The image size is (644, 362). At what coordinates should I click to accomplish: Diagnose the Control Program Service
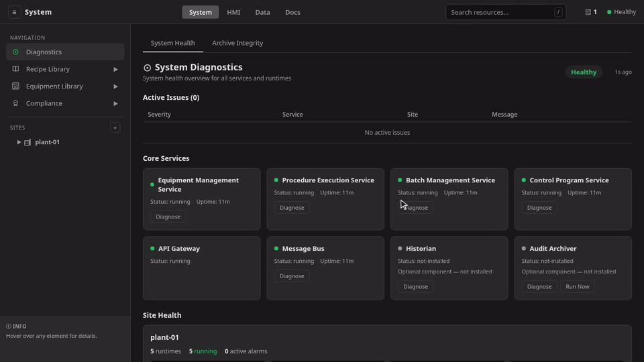pyautogui.click(x=539, y=208)
